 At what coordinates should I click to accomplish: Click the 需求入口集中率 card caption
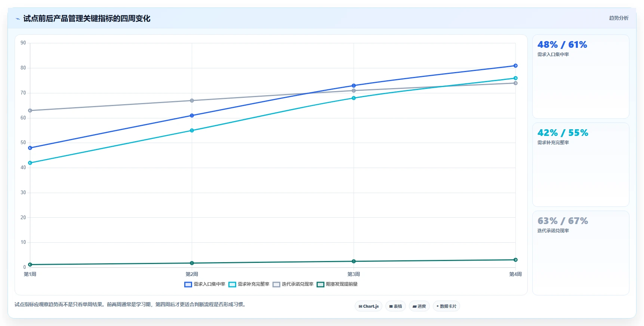point(553,55)
